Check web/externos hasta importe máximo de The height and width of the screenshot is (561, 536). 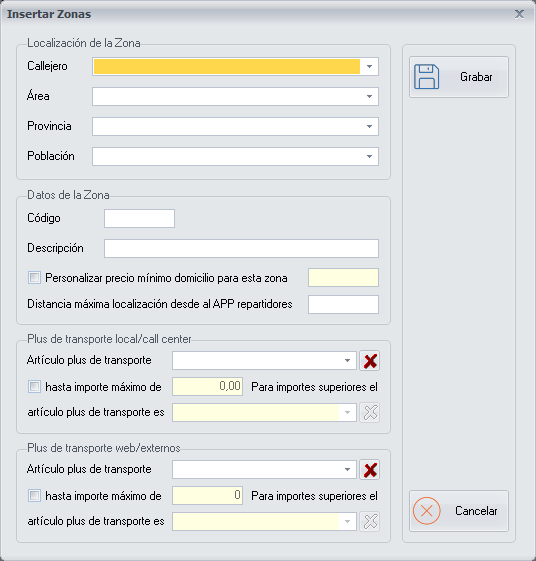34,496
